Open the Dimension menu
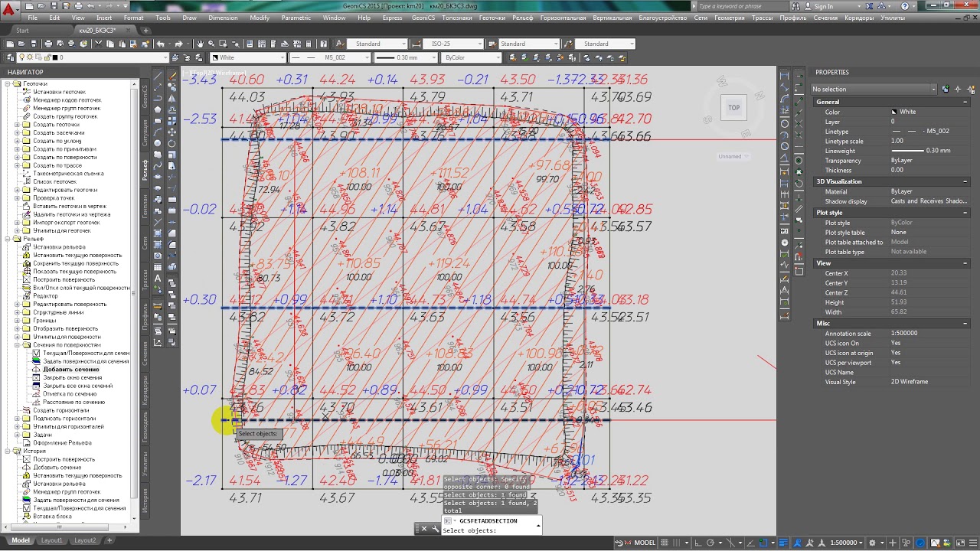The width and height of the screenshot is (980, 551). (223, 18)
